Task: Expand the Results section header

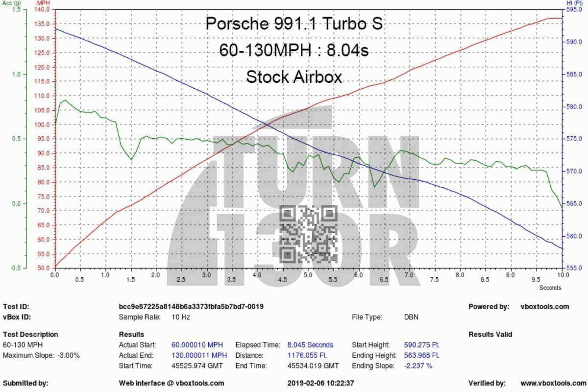Action: (130, 334)
